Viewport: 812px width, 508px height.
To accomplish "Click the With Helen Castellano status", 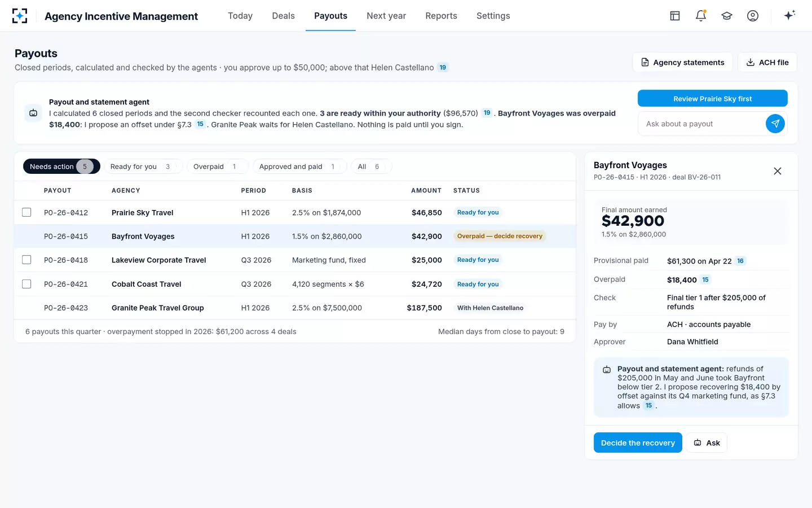I will coord(490,308).
